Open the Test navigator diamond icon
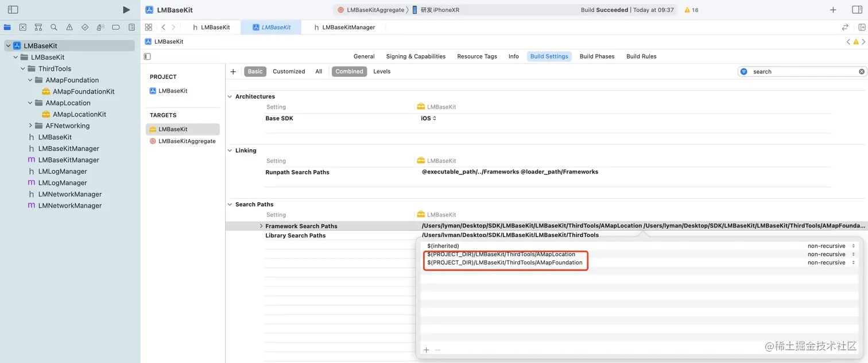 85,27
